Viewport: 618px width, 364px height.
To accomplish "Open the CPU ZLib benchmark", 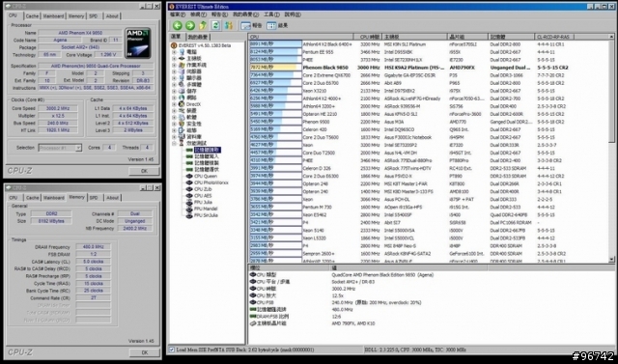I will 203,189.
